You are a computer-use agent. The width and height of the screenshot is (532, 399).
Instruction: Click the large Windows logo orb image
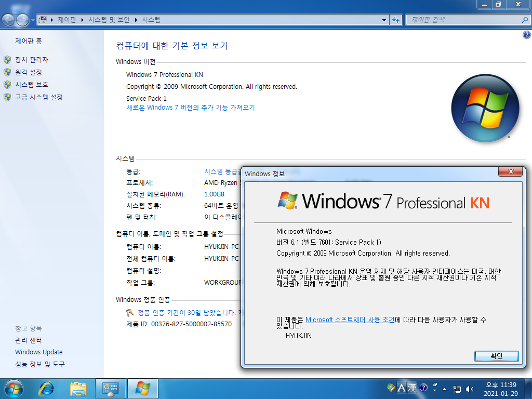click(485, 108)
